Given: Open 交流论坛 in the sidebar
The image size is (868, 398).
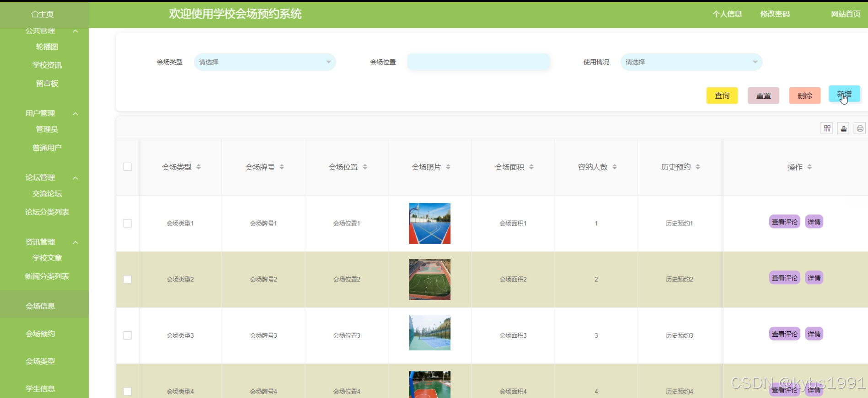Looking at the screenshot, I should 47,194.
